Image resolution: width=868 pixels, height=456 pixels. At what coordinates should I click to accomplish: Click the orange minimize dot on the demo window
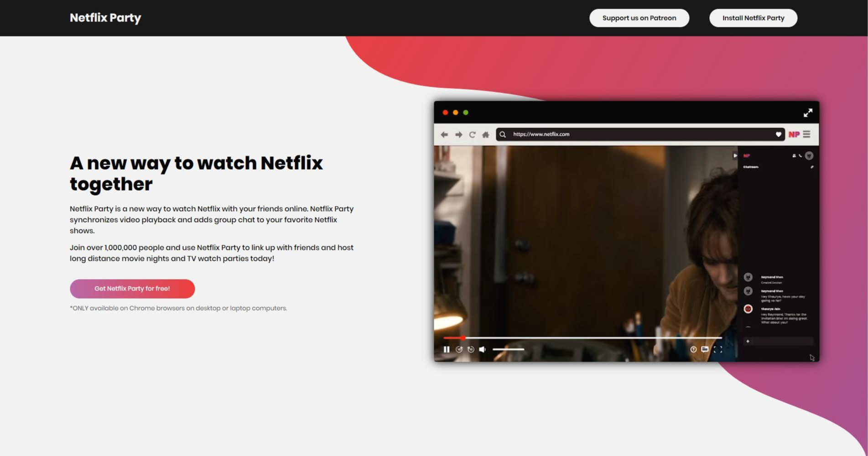[455, 113]
